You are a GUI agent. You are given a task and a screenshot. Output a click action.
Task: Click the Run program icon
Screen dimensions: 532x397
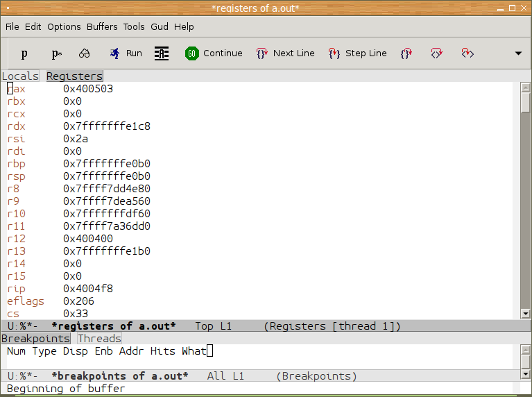[x=114, y=53]
